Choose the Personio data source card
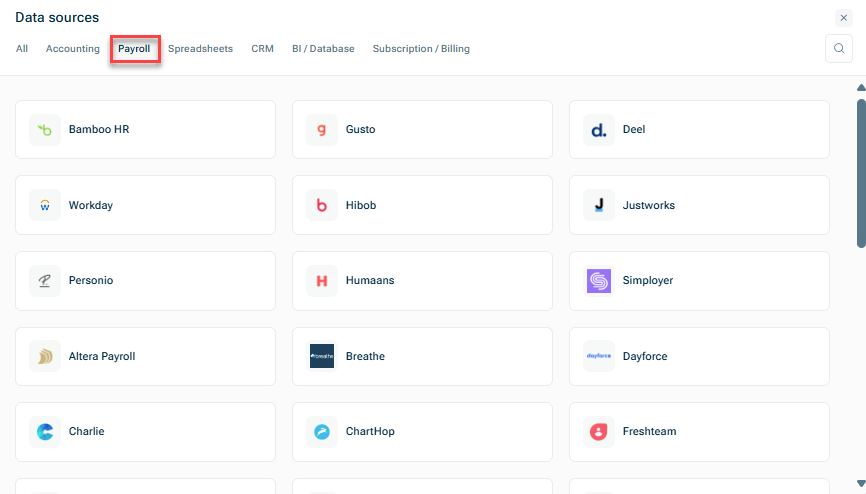Viewport: 866px width, 494px height. point(145,281)
